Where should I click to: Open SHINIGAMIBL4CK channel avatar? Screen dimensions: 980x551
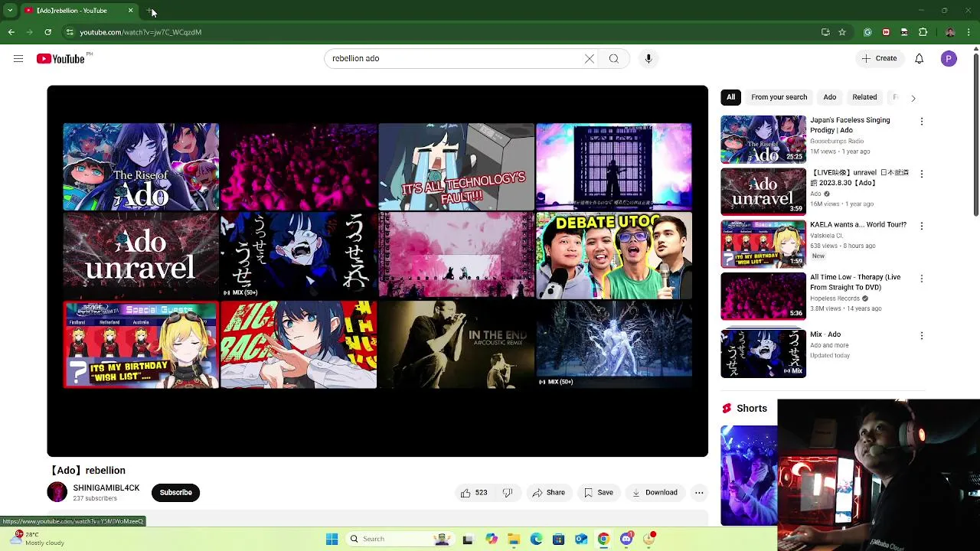tap(57, 492)
